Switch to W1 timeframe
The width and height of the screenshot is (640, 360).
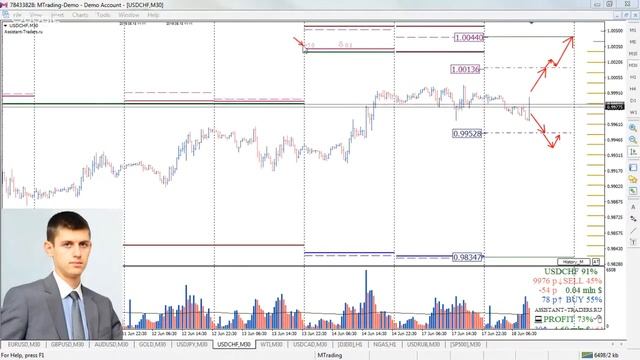tap(633, 112)
